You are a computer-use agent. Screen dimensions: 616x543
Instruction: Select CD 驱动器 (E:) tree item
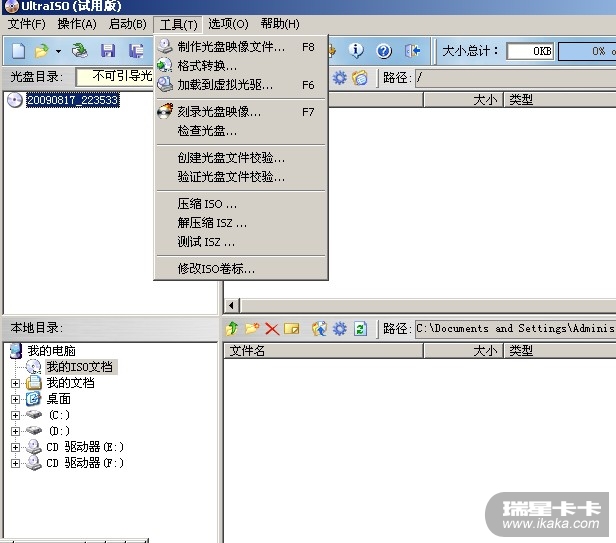tap(85, 448)
